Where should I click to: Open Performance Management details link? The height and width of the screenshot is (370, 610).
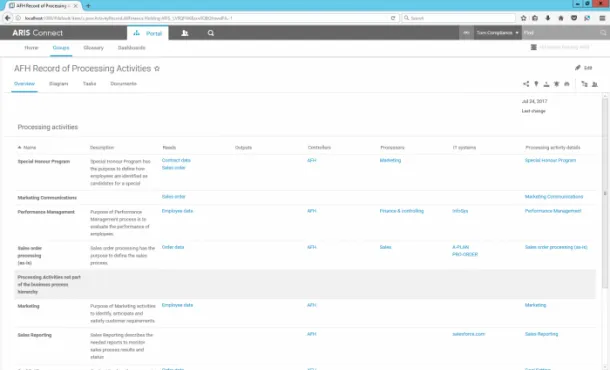[x=553, y=211]
